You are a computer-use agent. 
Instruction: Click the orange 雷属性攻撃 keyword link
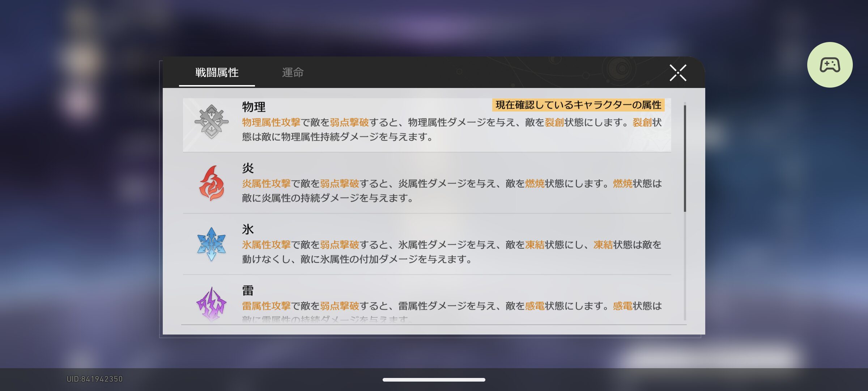coord(266,306)
